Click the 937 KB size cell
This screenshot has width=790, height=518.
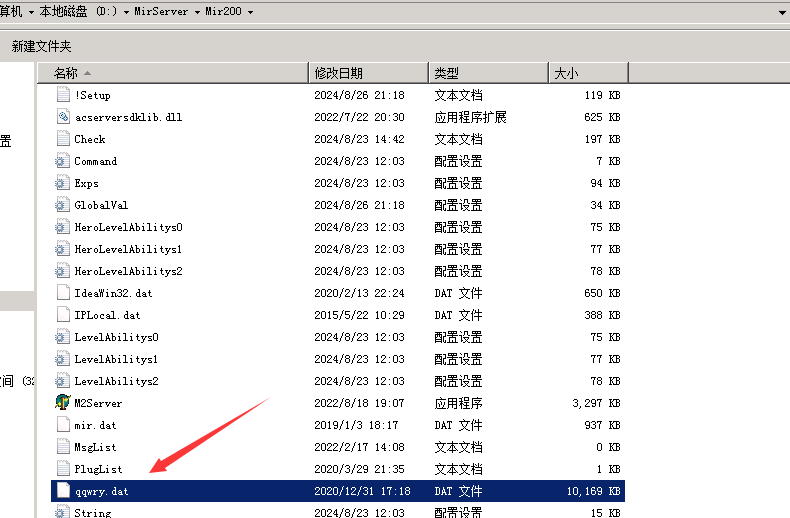pos(603,425)
